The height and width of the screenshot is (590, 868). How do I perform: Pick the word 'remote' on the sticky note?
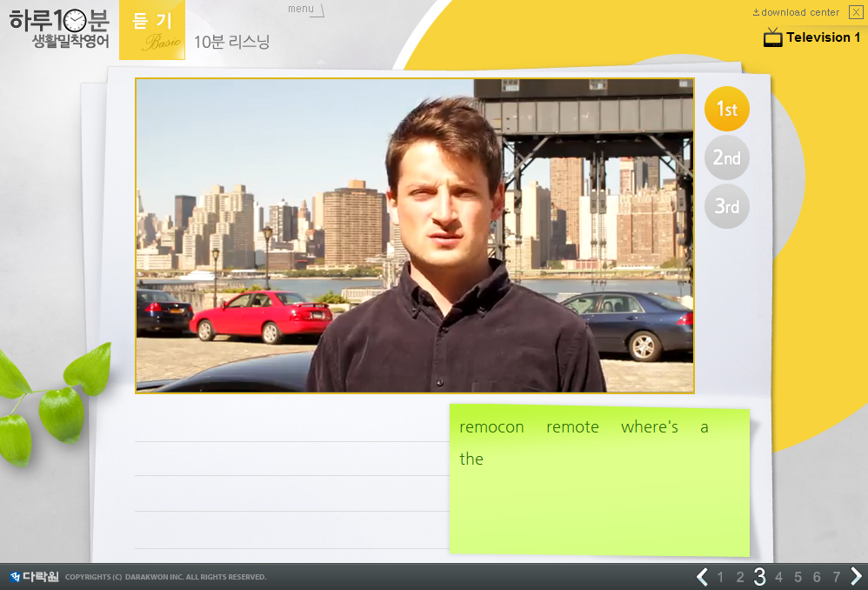572,427
